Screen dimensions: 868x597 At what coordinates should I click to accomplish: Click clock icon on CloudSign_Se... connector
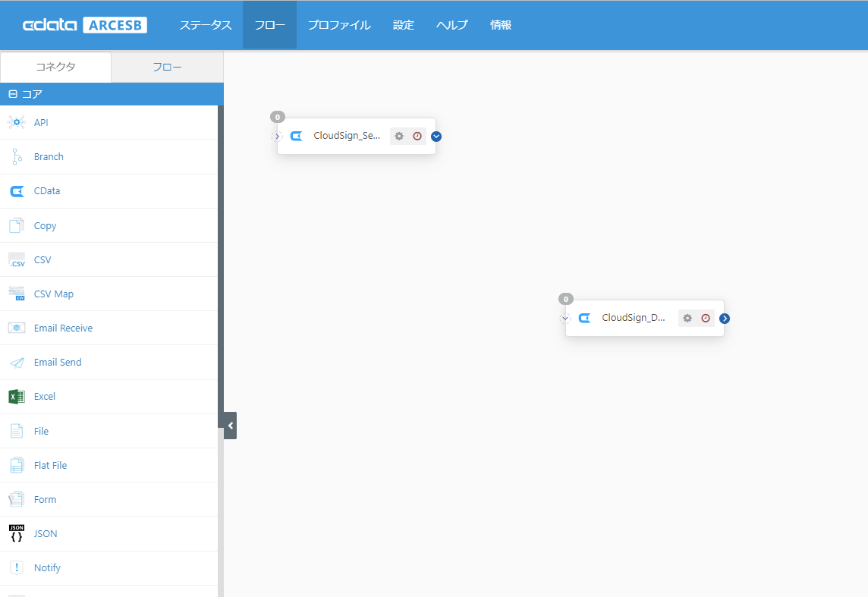coord(417,136)
